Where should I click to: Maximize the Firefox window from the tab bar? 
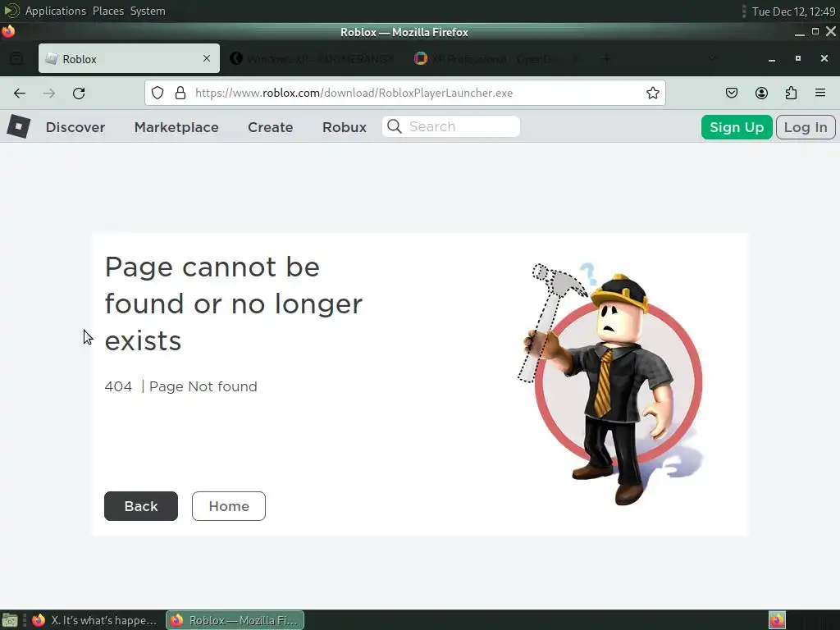[x=798, y=58]
